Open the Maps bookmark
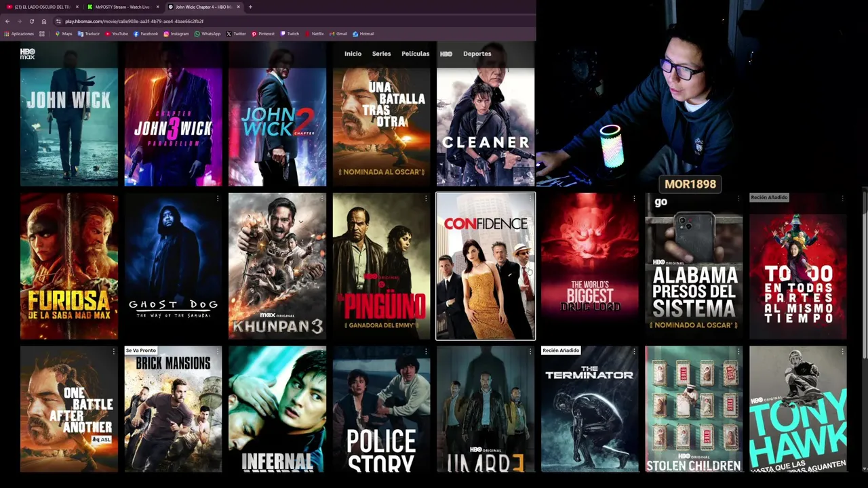Image resolution: width=868 pixels, height=488 pixels. coord(64,33)
